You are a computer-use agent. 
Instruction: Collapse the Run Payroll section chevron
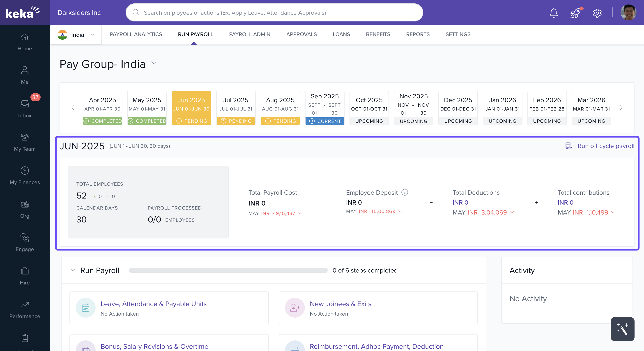pos(73,270)
